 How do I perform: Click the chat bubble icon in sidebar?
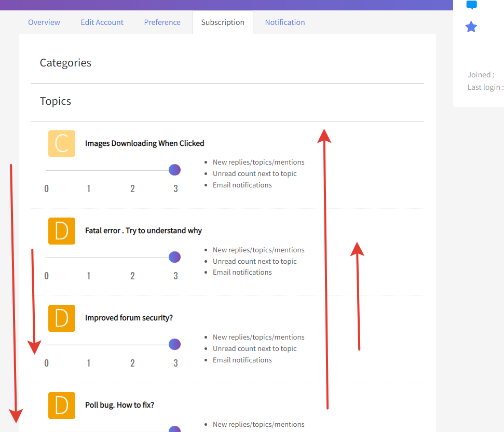click(471, 5)
